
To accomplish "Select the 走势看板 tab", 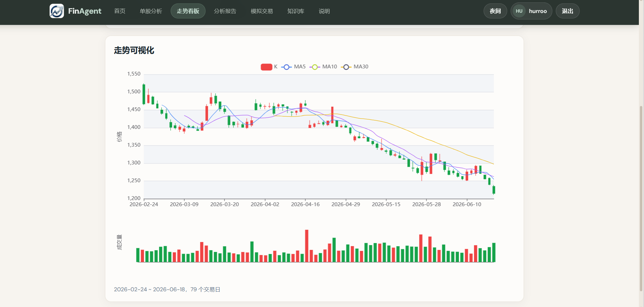I will point(188,11).
